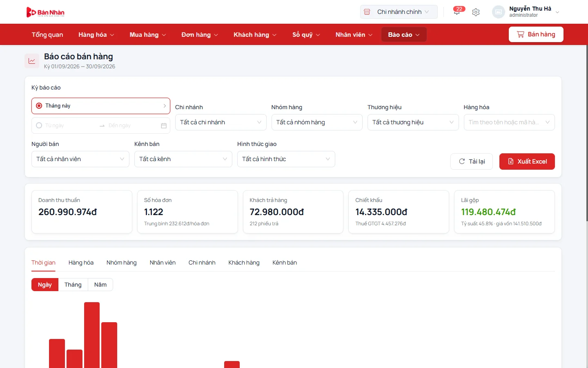
Task: Expand the Tất cả kênh dropdown
Action: click(183, 159)
